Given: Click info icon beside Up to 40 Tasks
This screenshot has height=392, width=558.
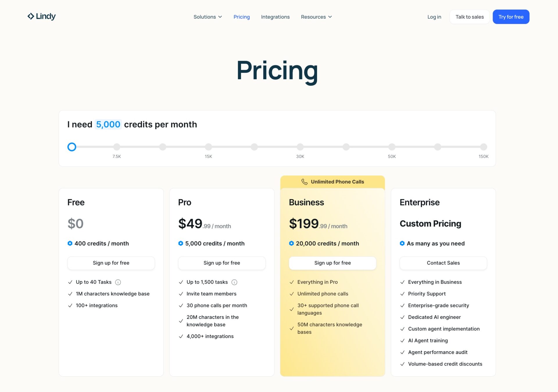Looking at the screenshot, I should pyautogui.click(x=118, y=282).
